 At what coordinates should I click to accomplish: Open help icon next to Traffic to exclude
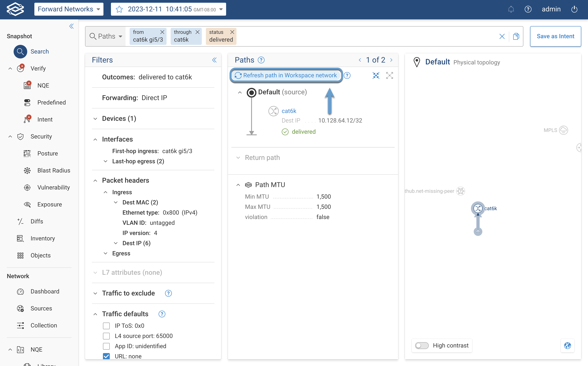click(168, 293)
